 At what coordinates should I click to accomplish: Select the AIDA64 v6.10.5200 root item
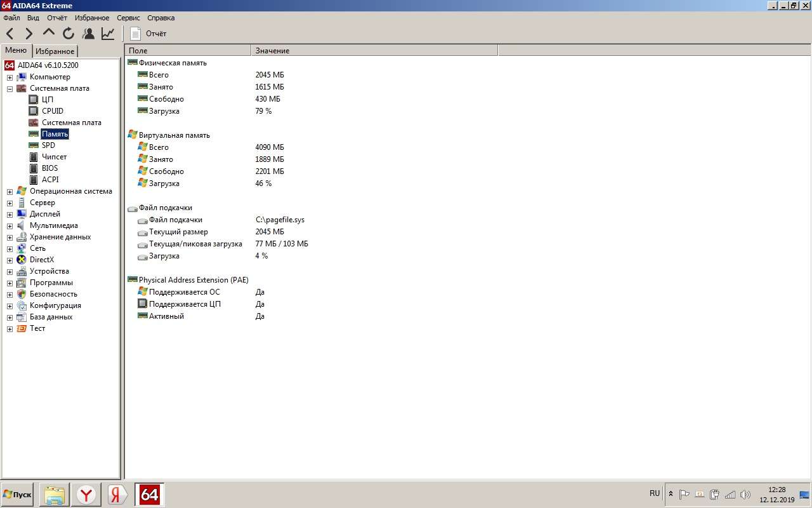click(x=48, y=65)
